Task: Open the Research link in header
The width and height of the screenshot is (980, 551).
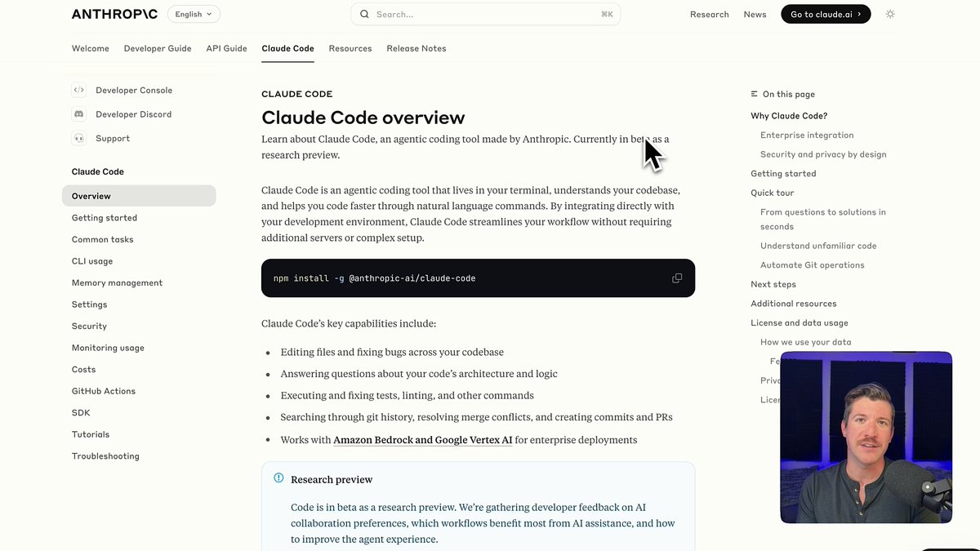Action: coord(709,14)
